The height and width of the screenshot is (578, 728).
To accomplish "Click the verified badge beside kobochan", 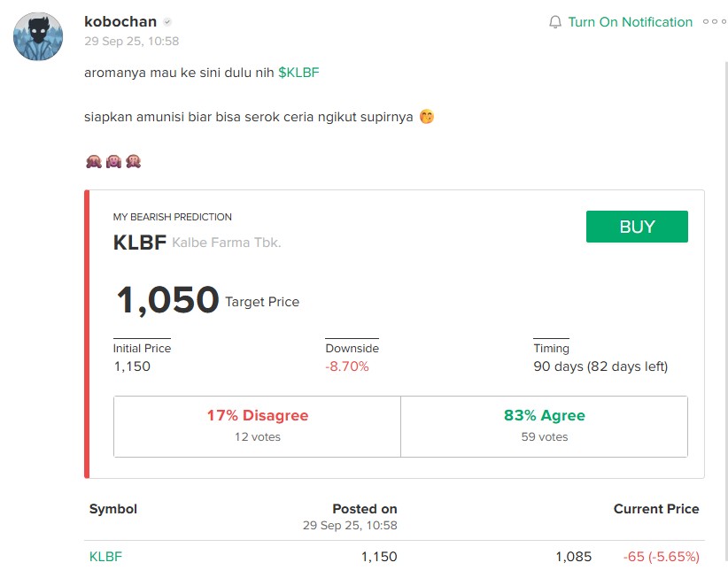I will point(167,22).
